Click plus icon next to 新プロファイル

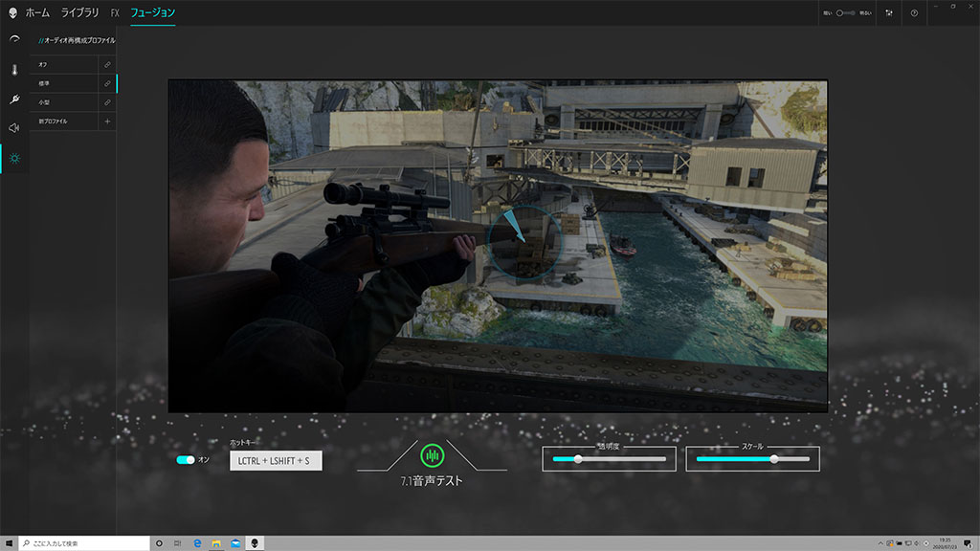click(x=107, y=121)
